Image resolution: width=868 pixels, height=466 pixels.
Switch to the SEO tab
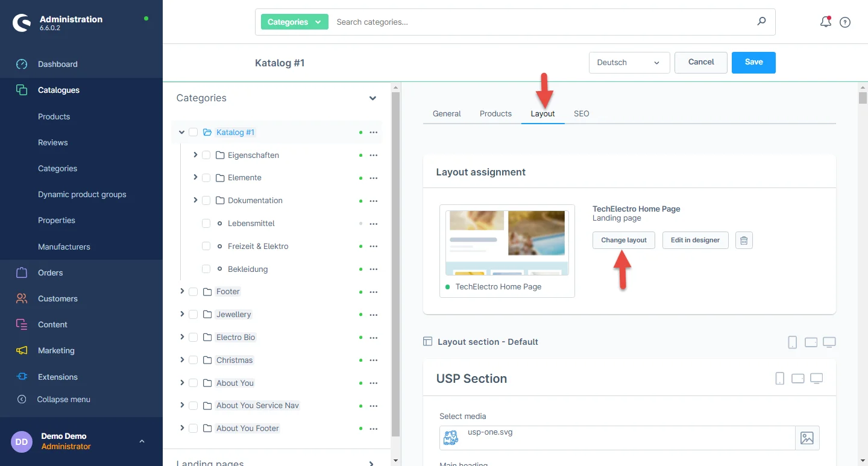coord(581,113)
